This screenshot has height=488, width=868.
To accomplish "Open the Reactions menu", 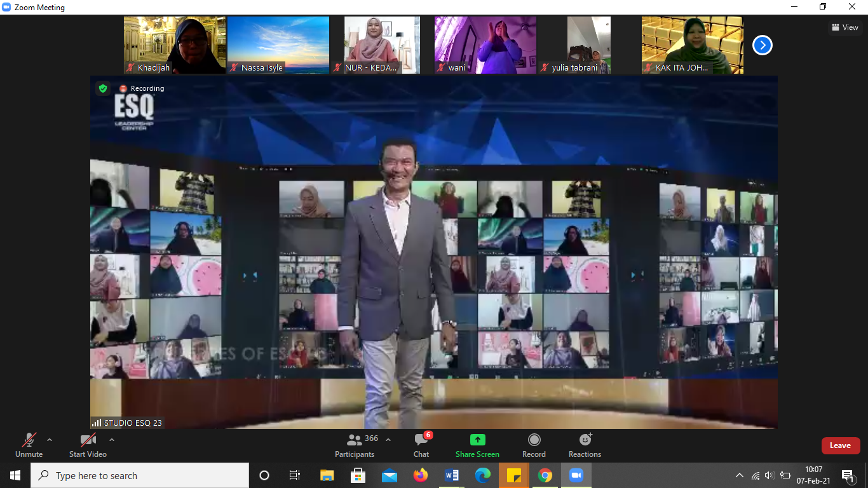I will (585, 445).
